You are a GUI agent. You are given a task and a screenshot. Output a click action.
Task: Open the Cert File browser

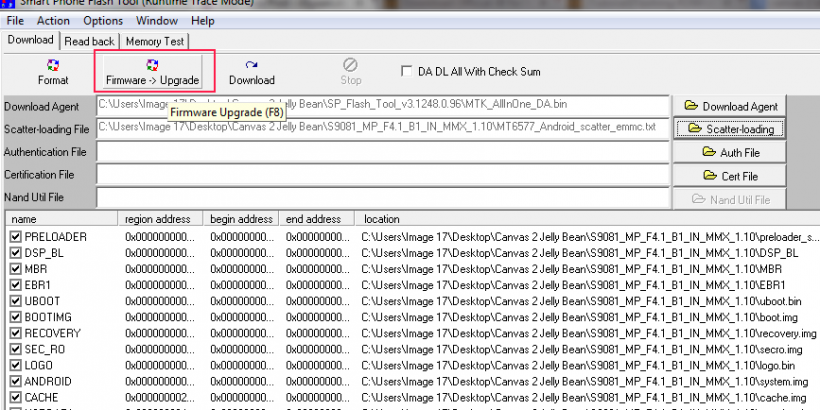coord(729,175)
